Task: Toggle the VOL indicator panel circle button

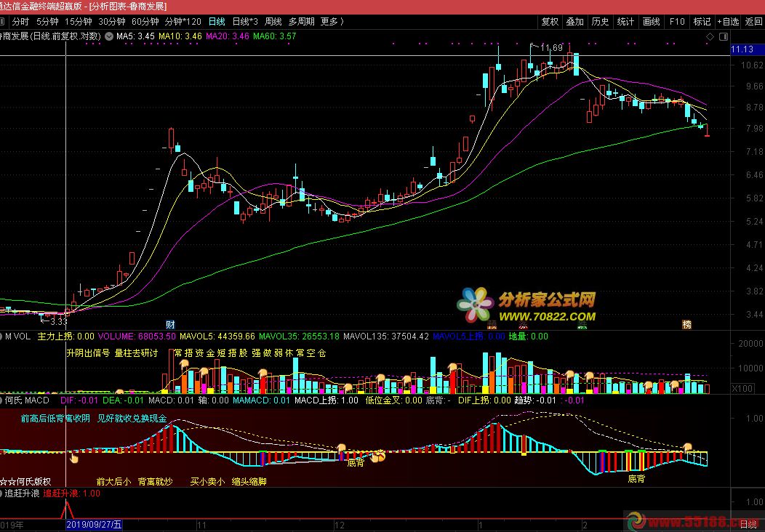Action: (3, 336)
